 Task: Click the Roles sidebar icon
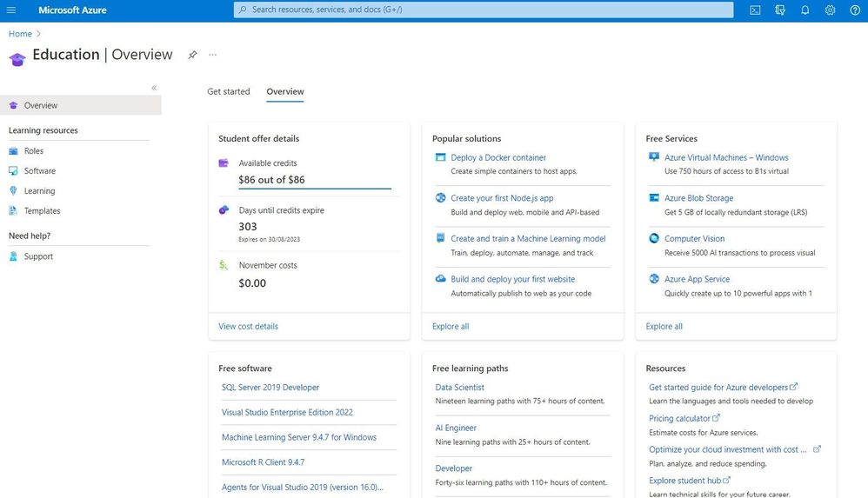pos(13,151)
